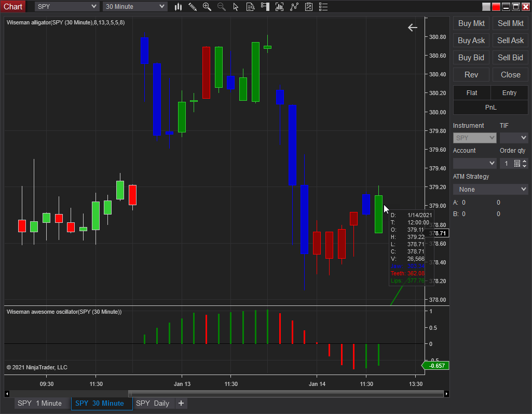This screenshot has height=414, width=532.
Task: Click the Jan 14 date label
Action: click(x=317, y=384)
